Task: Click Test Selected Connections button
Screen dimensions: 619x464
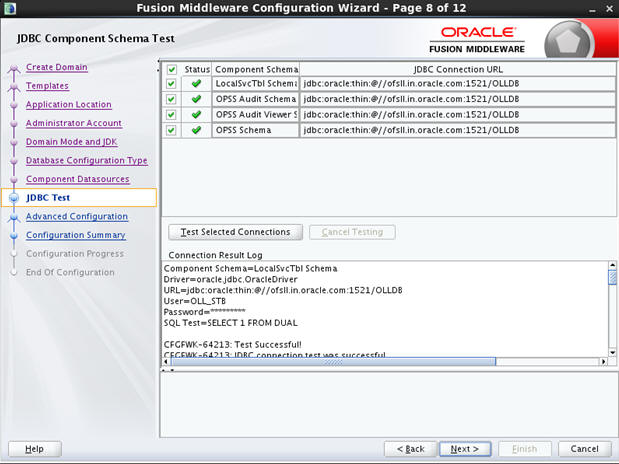Action: pyautogui.click(x=235, y=232)
